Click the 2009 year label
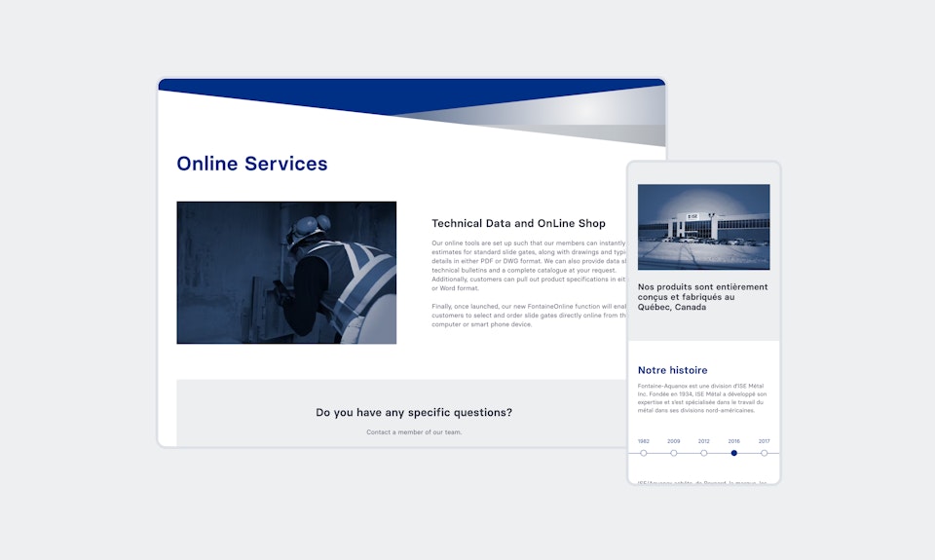 pyautogui.click(x=674, y=441)
